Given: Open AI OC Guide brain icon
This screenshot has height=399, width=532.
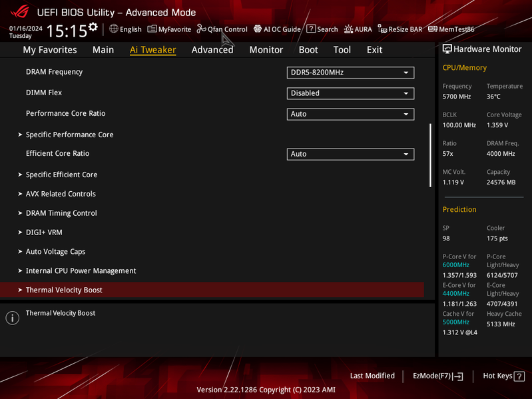Looking at the screenshot, I should (258, 29).
